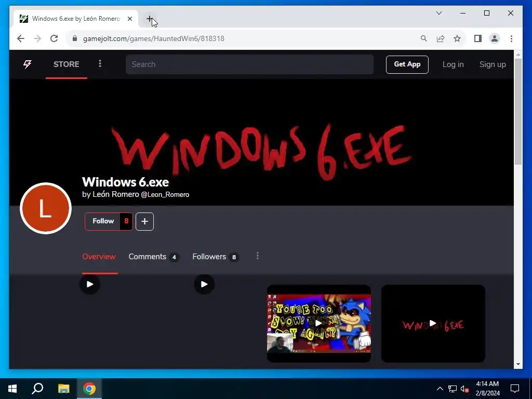Open the Windows Start menu
532x399 pixels.
(x=12, y=389)
